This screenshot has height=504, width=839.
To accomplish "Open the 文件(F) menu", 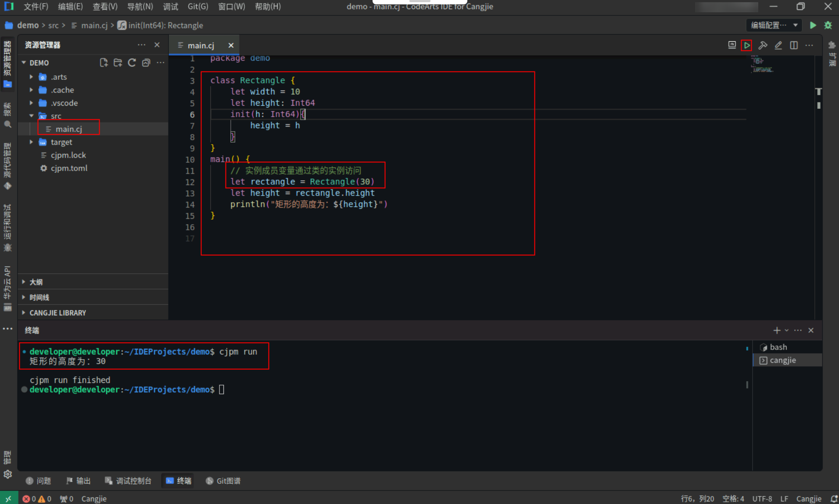I will click(x=36, y=7).
